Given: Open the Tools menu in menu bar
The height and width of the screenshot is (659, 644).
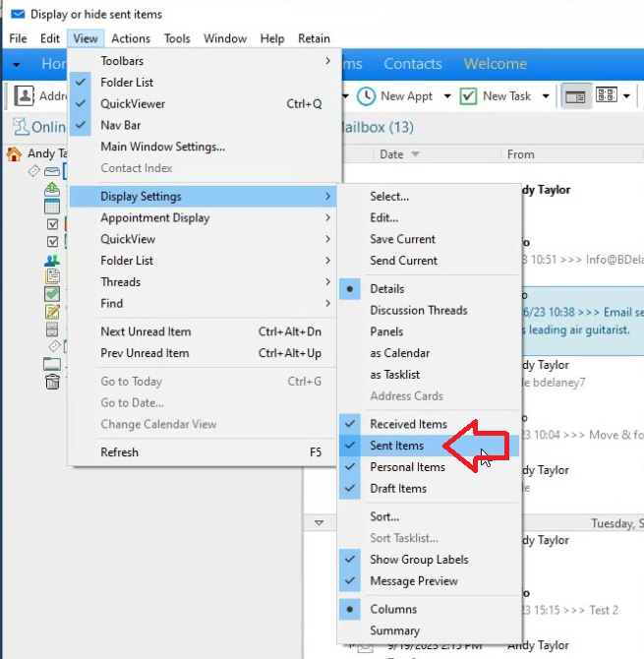Looking at the screenshot, I should [177, 38].
